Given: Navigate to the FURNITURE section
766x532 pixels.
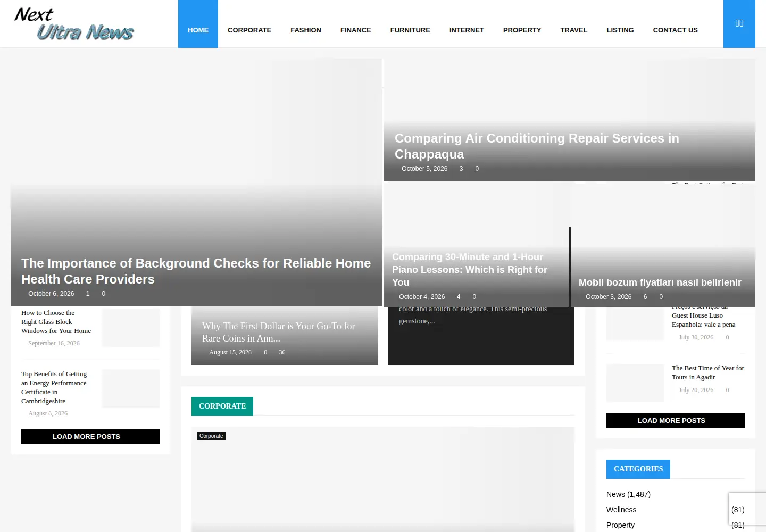Looking at the screenshot, I should [x=410, y=30].
